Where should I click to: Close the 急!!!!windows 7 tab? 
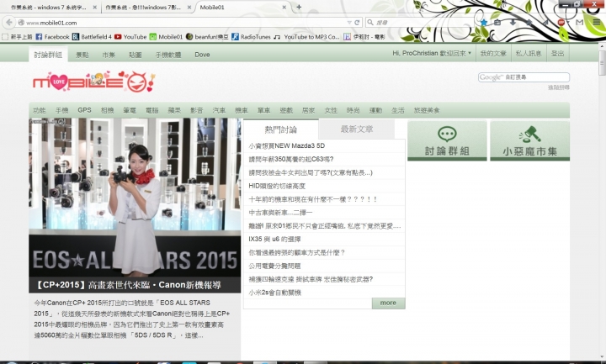[189, 7]
